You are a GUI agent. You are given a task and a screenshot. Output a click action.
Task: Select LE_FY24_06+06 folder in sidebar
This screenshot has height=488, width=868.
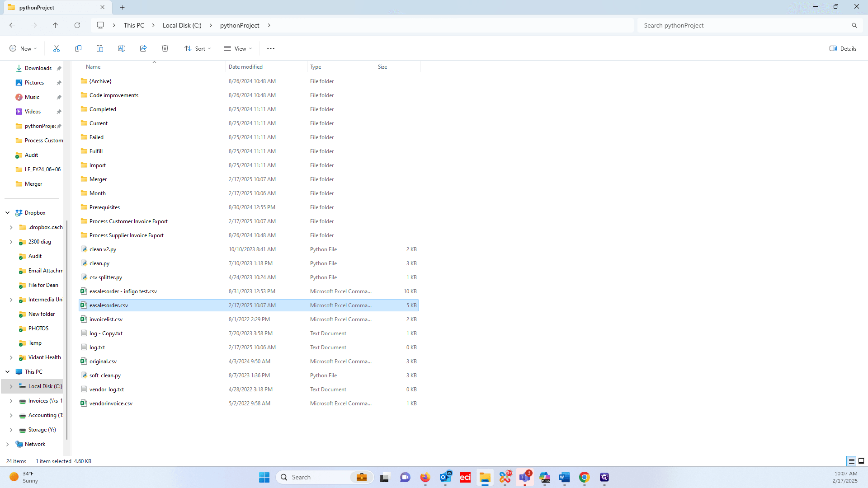pos(42,169)
